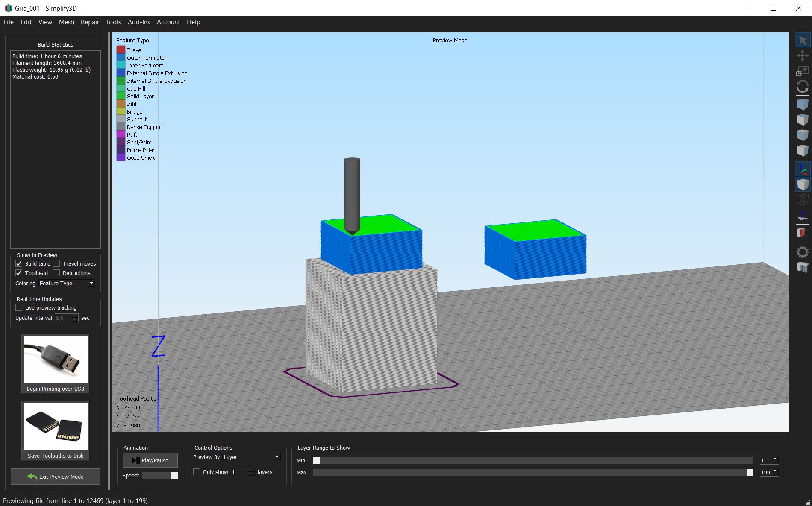Click the Play/Pause animation button
Image resolution: width=812 pixels, height=506 pixels.
click(x=150, y=460)
